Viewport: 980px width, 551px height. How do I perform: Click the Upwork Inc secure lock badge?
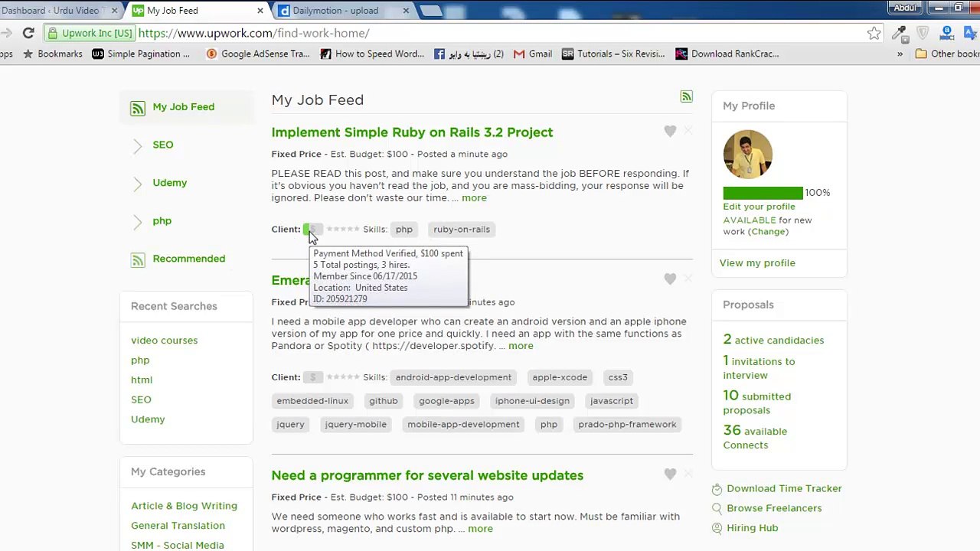[90, 33]
